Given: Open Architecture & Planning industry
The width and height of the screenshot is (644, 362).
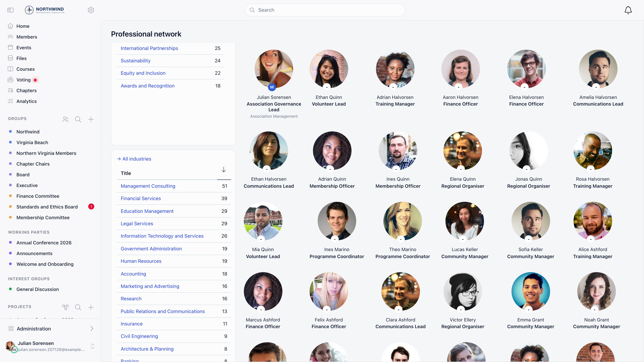Looking at the screenshot, I should tap(147, 349).
